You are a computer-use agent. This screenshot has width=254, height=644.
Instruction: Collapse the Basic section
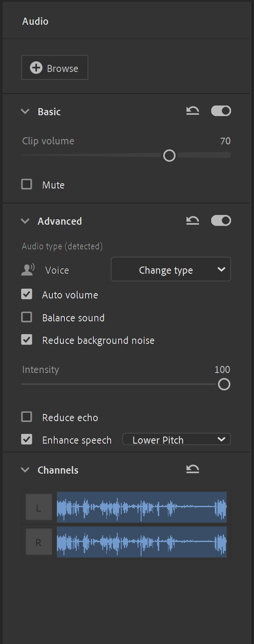25,112
